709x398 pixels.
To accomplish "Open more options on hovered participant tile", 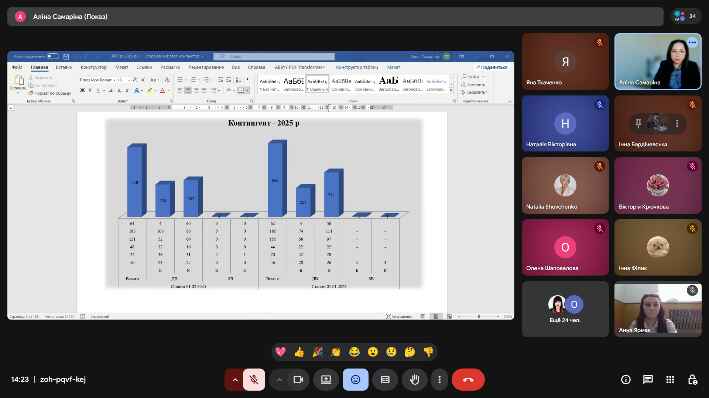I will pyautogui.click(x=677, y=123).
